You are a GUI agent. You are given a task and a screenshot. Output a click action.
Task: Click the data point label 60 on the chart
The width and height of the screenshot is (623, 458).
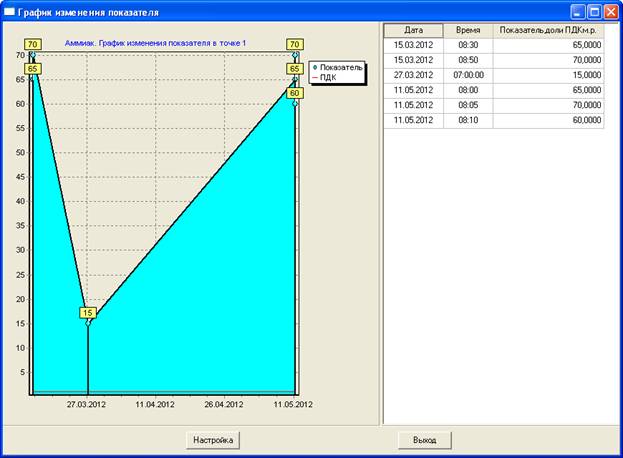point(294,93)
